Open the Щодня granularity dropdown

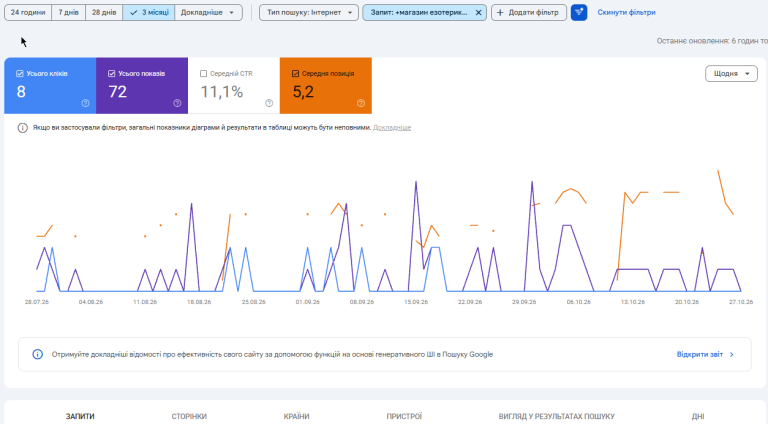point(731,73)
